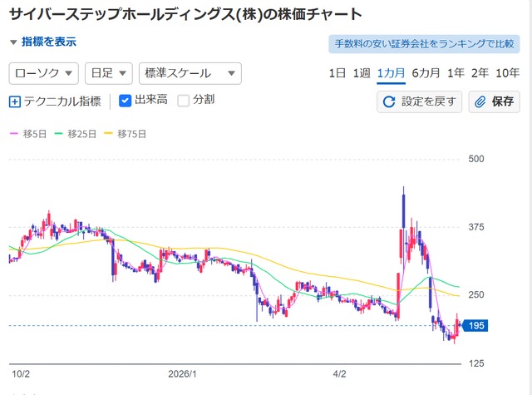The height and width of the screenshot is (395, 532).
Task: Click the 375 price axis label
Action: click(476, 227)
